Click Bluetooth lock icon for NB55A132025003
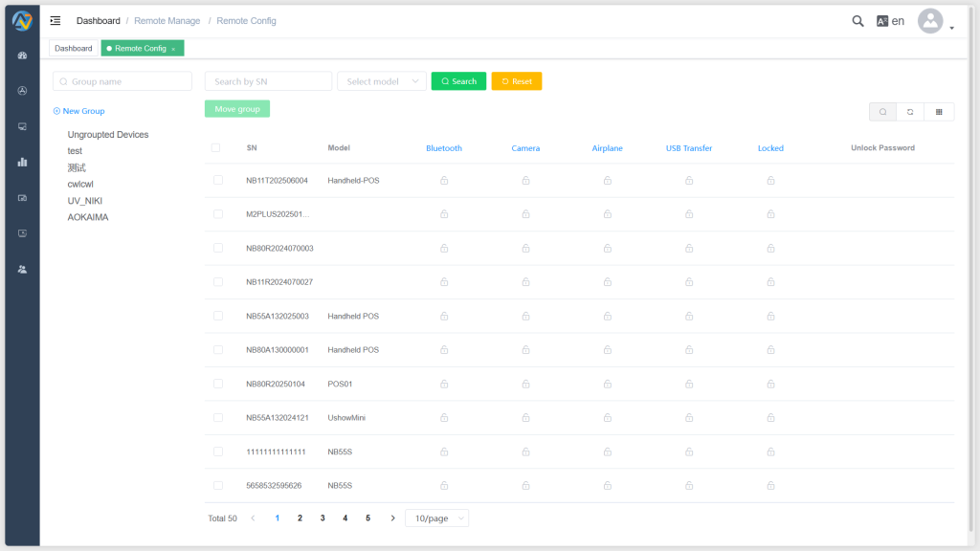 (x=444, y=316)
